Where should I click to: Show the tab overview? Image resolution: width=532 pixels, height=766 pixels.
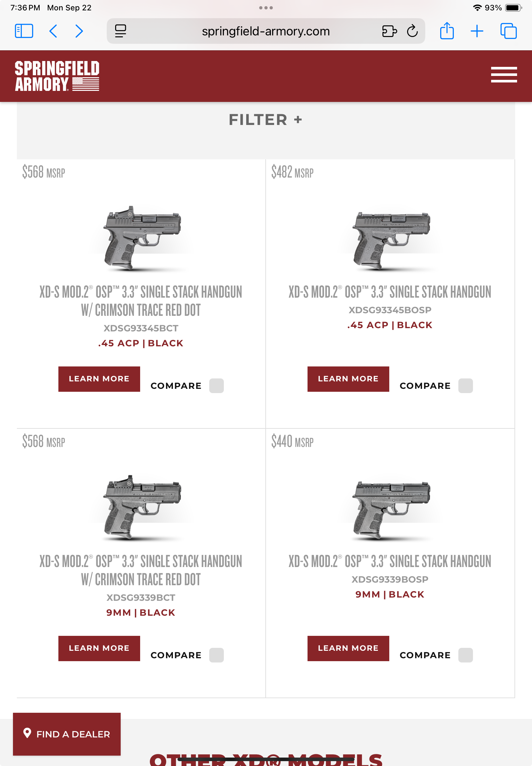(x=508, y=31)
